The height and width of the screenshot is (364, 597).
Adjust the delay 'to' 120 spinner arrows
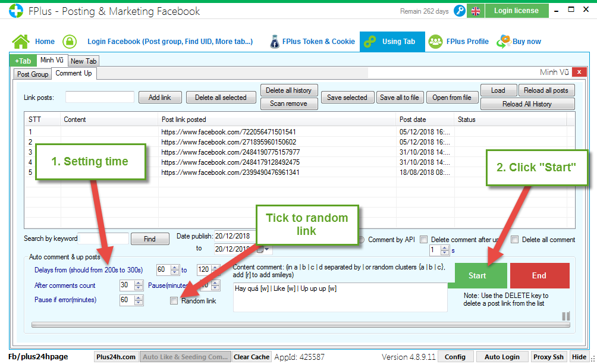coord(215,269)
